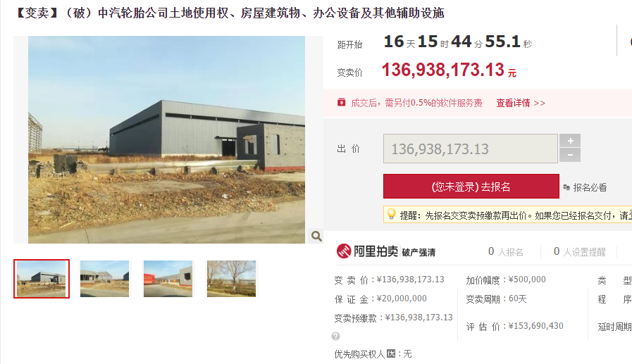Viewport: 632px width, 364px height.
Task: Click the auction title heading text
Action: tap(230, 13)
